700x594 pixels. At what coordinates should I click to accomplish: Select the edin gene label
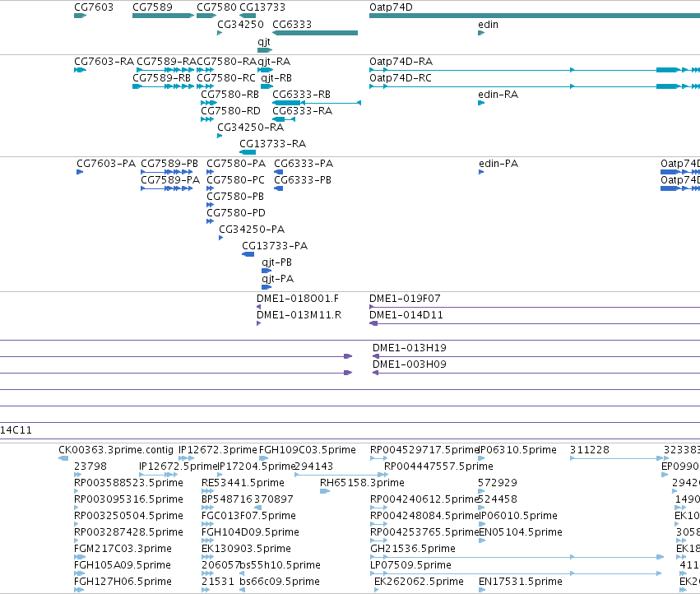488,25
